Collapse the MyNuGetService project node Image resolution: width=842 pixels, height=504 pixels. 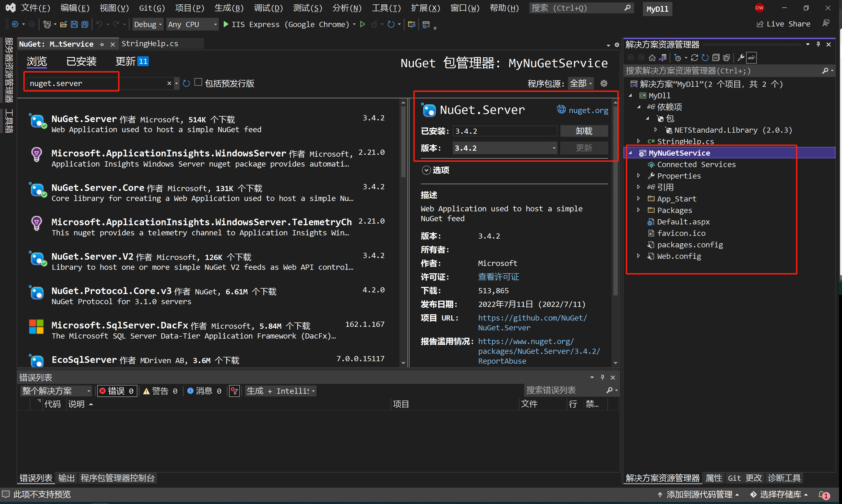[630, 153]
